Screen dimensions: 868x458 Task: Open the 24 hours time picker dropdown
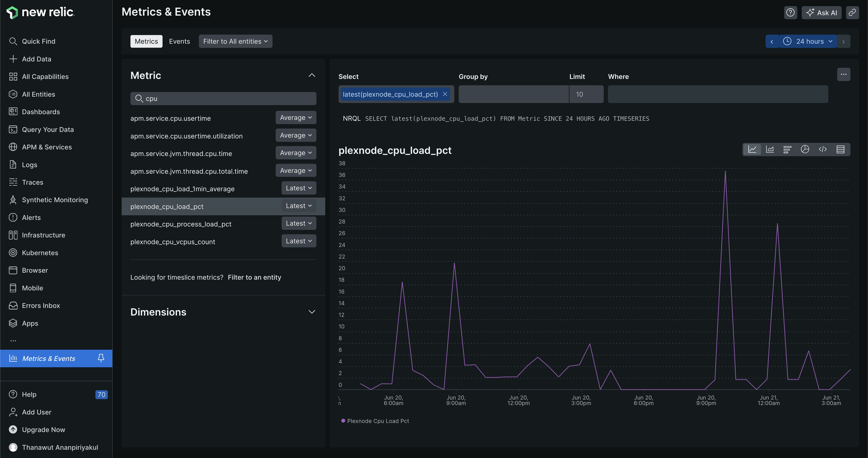coord(808,41)
